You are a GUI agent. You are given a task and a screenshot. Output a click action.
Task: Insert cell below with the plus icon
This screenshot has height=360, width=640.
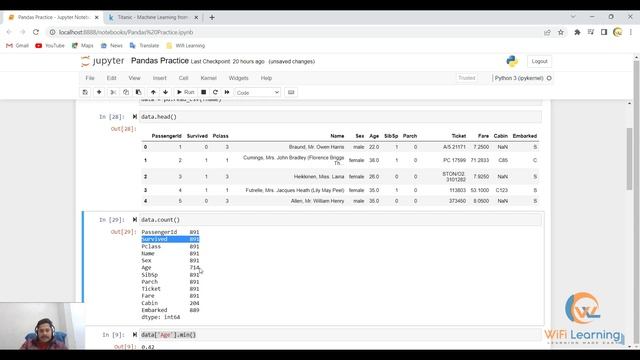(x=99, y=92)
